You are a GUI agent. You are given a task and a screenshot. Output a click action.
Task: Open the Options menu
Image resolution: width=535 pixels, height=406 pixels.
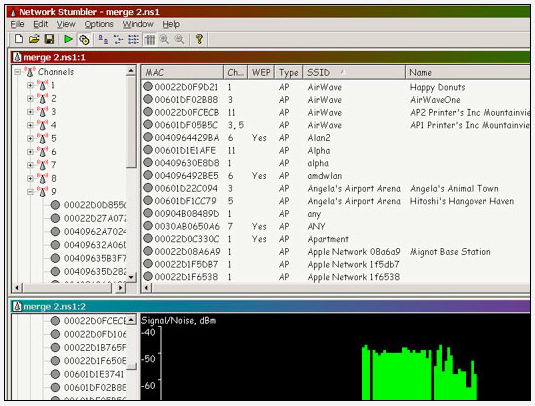tap(99, 24)
